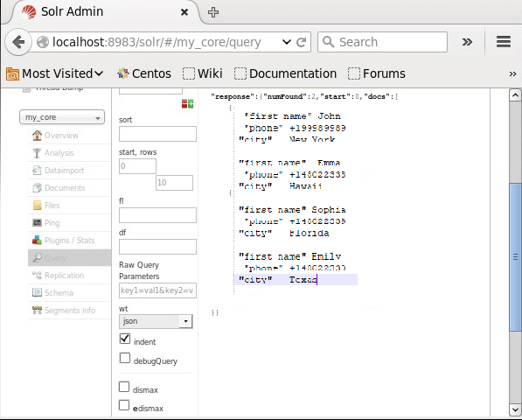The height and width of the screenshot is (420, 522).
Task: Click the Schema book icon
Action: click(37, 293)
